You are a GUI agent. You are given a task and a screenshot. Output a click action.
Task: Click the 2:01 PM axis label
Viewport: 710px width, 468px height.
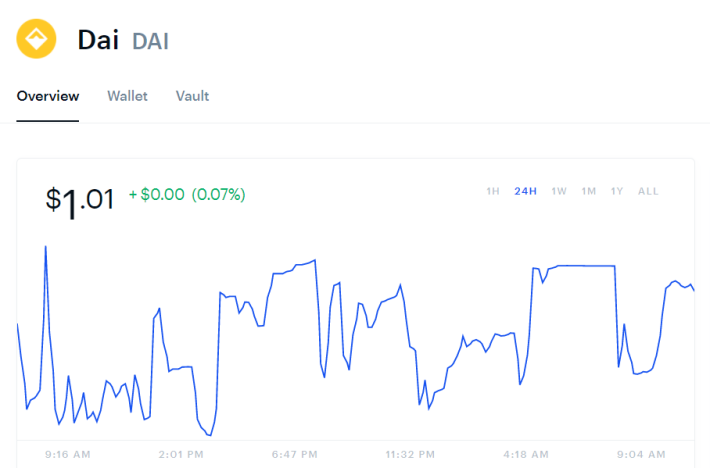181,454
